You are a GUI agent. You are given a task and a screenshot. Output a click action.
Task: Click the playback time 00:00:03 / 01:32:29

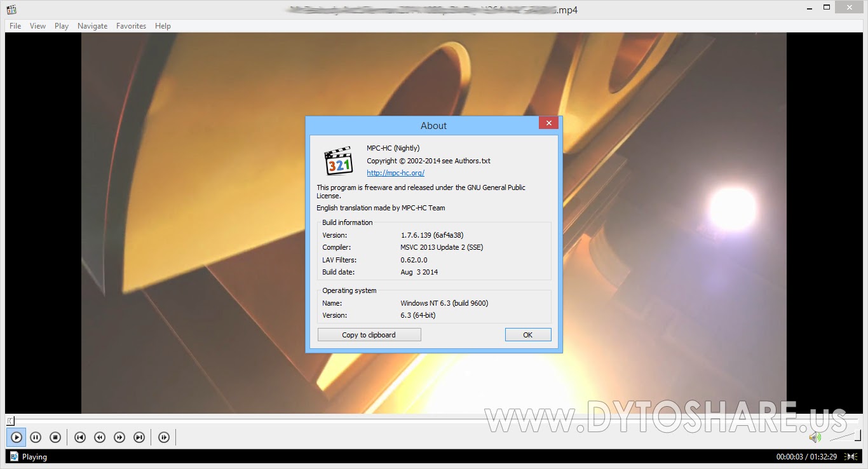pyautogui.click(x=806, y=457)
